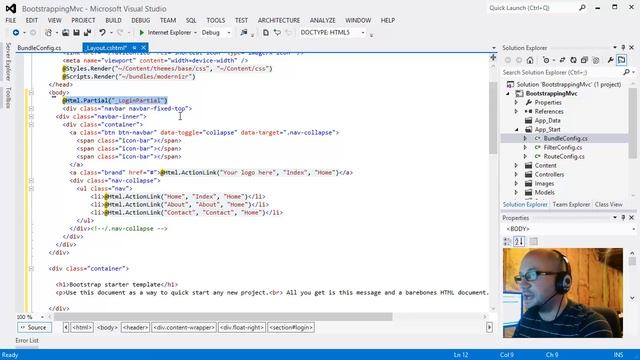Pin the Properties panel
This screenshot has width=640, height=360.
coord(623,218)
